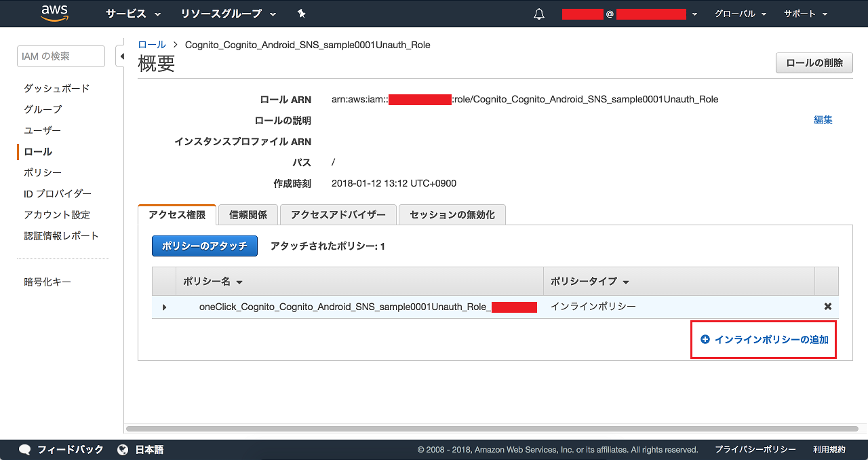Open ID プロバイダー in the sidebar
This screenshot has height=460, width=868.
(58, 193)
